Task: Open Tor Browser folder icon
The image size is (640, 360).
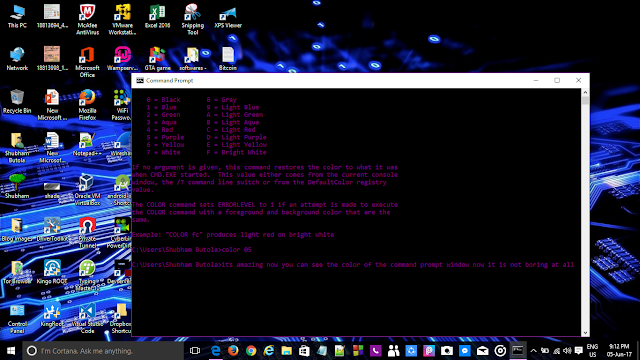Action: click(17, 272)
